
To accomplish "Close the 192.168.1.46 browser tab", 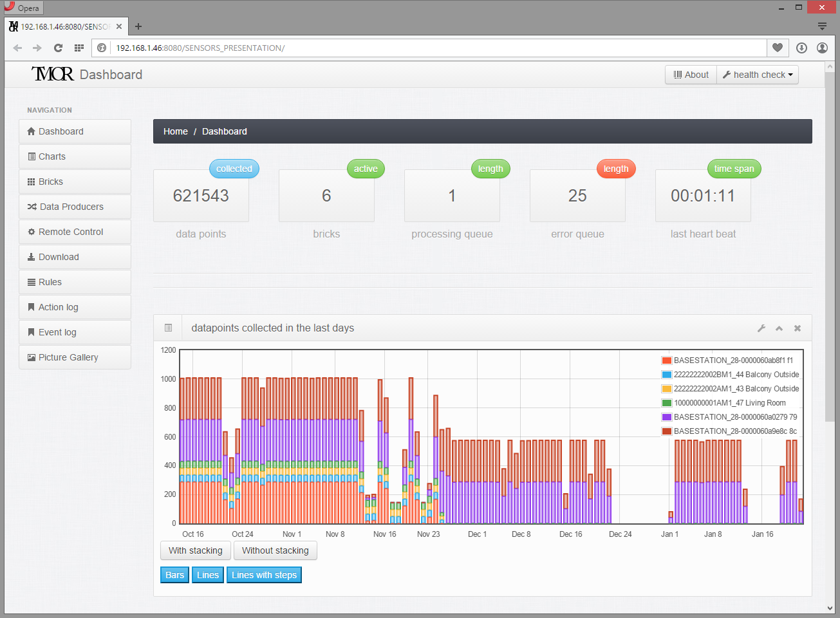I will [x=119, y=26].
